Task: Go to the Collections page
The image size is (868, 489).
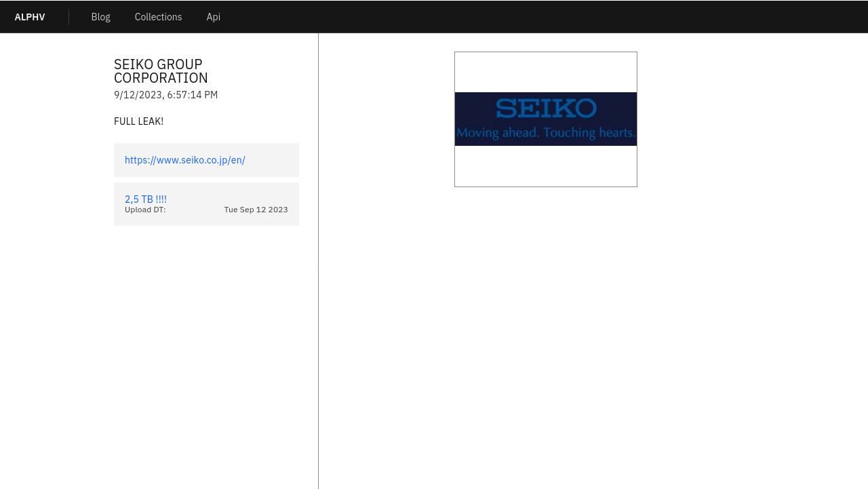Action: (158, 17)
